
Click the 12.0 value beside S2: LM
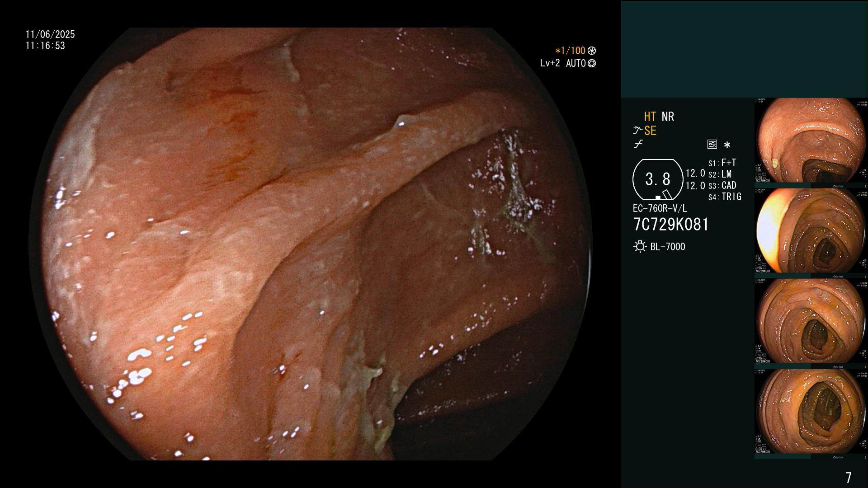[695, 174]
